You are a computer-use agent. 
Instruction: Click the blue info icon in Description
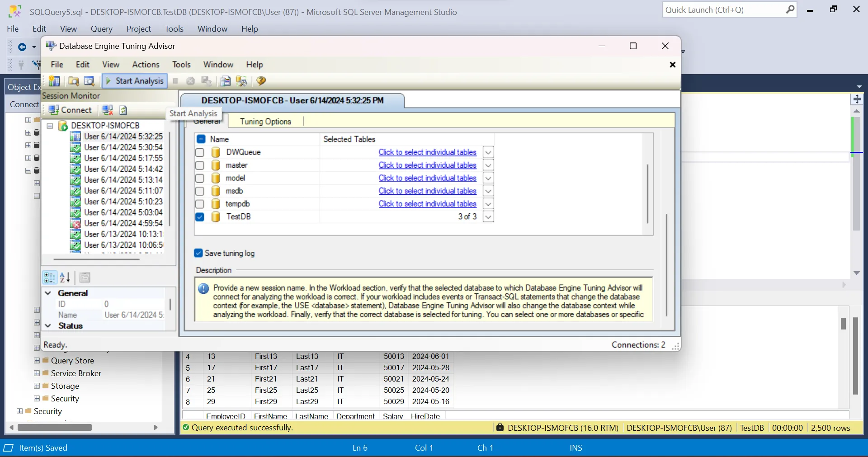(x=203, y=288)
